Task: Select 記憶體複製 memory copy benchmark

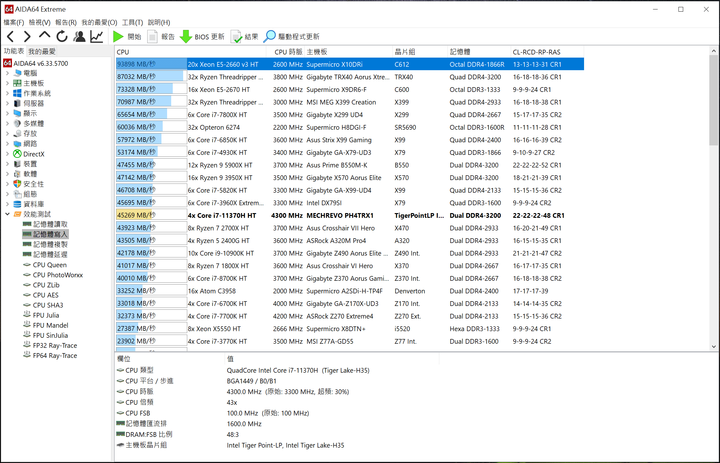Action: [x=45, y=244]
